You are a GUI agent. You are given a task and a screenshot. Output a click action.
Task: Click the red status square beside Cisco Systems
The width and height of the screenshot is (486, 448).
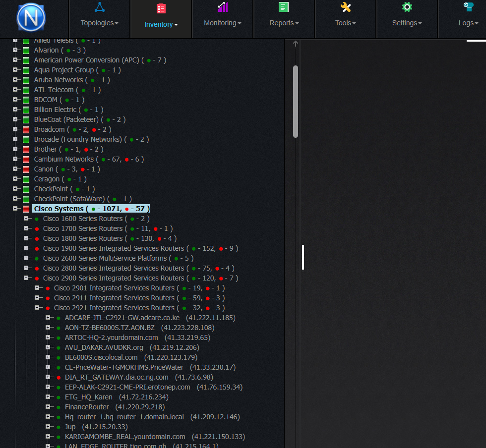26,209
